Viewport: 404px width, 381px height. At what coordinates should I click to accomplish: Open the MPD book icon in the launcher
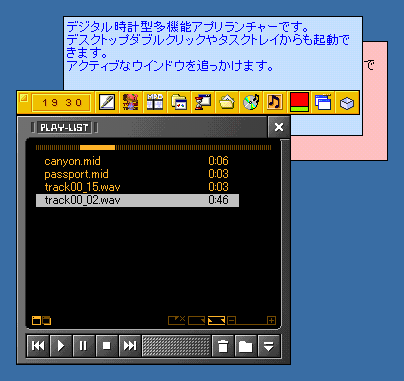coord(155,102)
